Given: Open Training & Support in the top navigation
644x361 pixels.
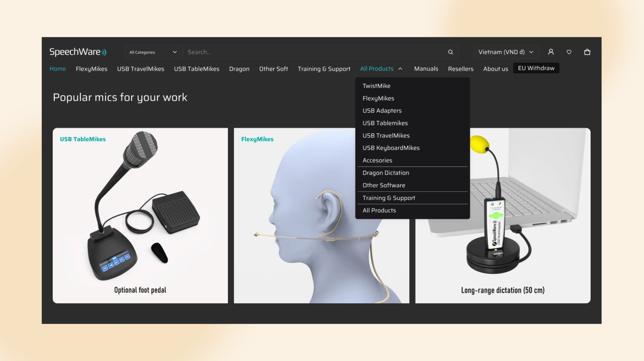Looking at the screenshot, I should click(324, 69).
